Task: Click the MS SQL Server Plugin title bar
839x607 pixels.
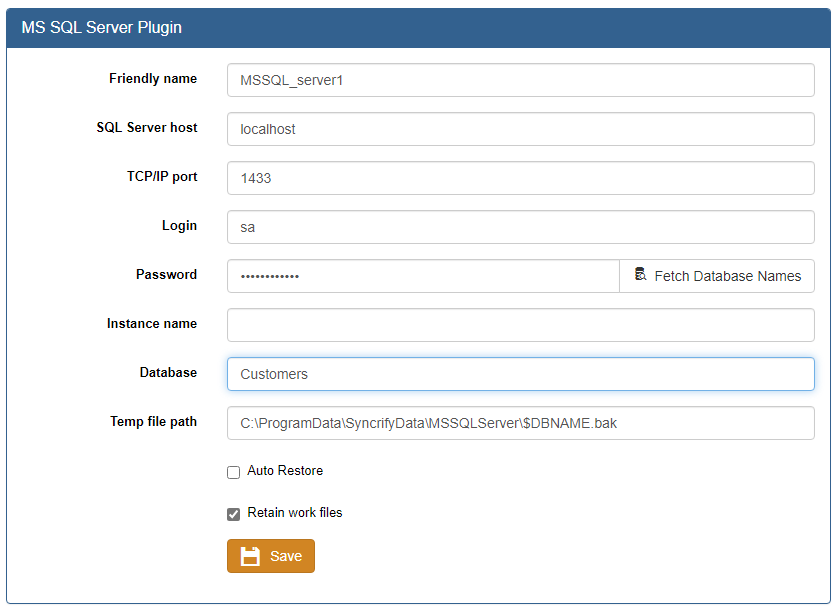Action: click(99, 27)
